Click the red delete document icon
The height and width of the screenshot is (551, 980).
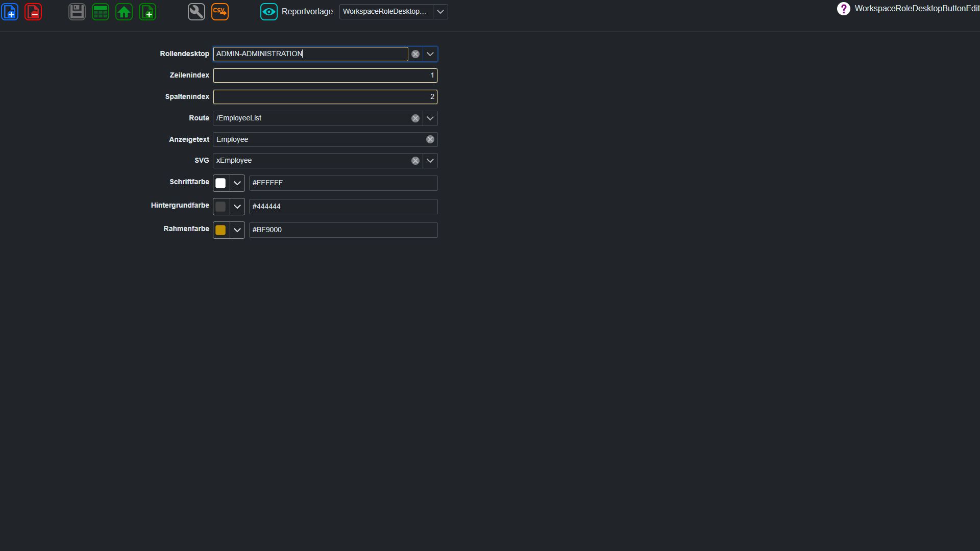(x=33, y=12)
